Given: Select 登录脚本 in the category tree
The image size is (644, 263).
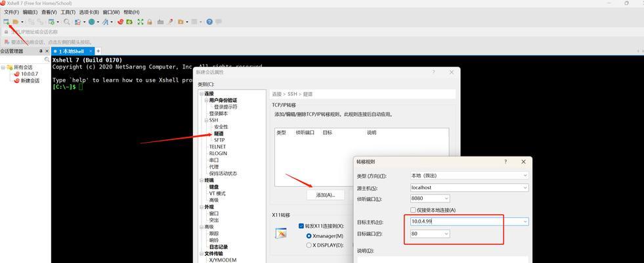Looking at the screenshot, I should tap(219, 114).
